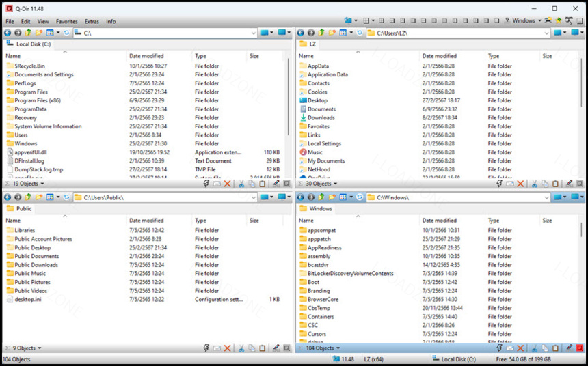Select the BitLockerDiscoveryVolumeContents folder
The image size is (588, 366).
(x=346, y=273)
